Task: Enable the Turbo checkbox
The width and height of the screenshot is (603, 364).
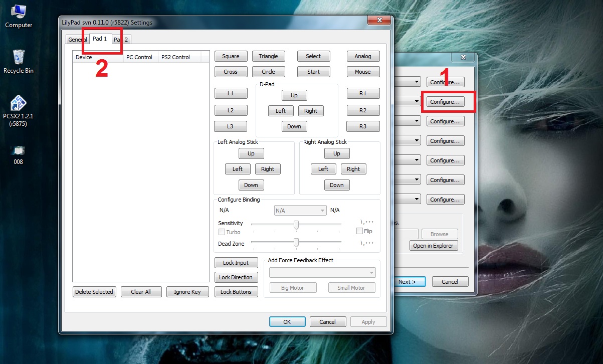Action: (x=222, y=232)
